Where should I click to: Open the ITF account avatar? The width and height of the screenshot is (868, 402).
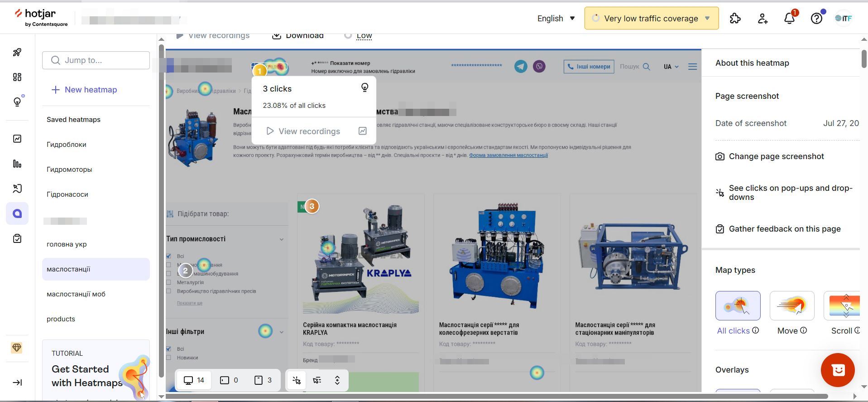tap(844, 18)
